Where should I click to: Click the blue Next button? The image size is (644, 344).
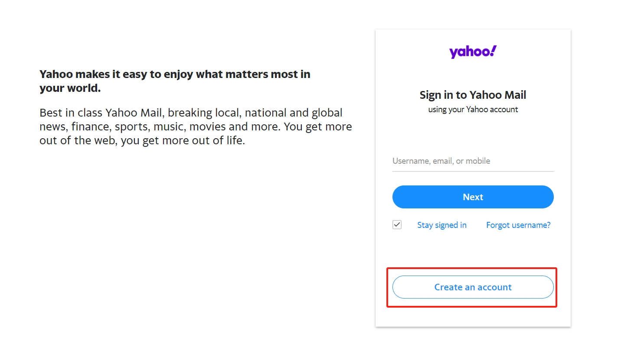tap(473, 197)
